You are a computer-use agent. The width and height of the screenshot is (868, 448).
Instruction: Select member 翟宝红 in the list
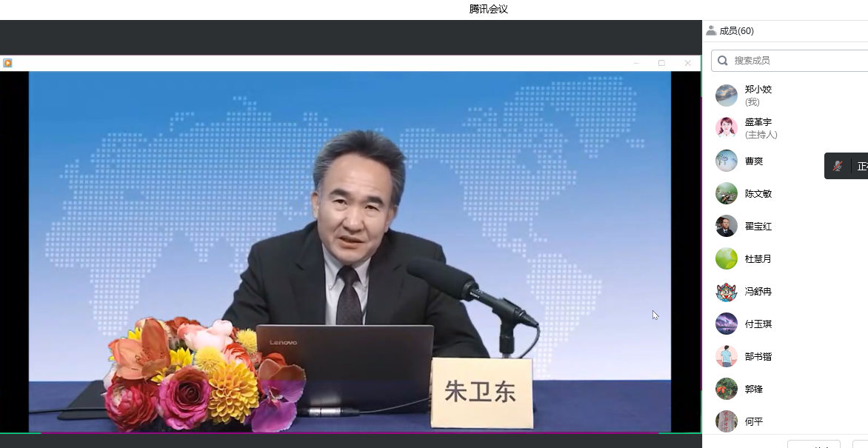(758, 226)
